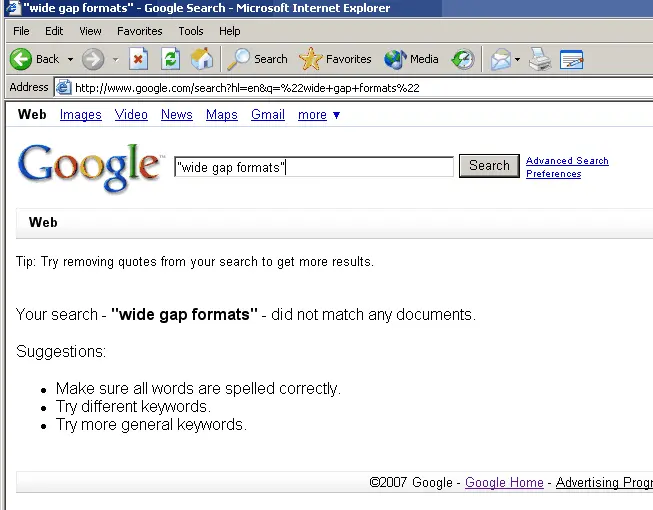
Task: Open the Media globe toolbar button
Action: pyautogui.click(x=411, y=59)
